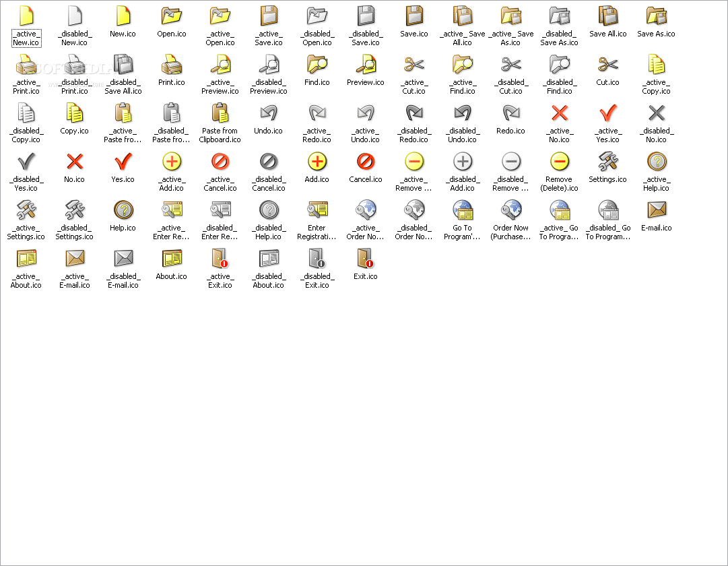
Task: Click the New.ico yellow page icon
Action: [123, 15]
